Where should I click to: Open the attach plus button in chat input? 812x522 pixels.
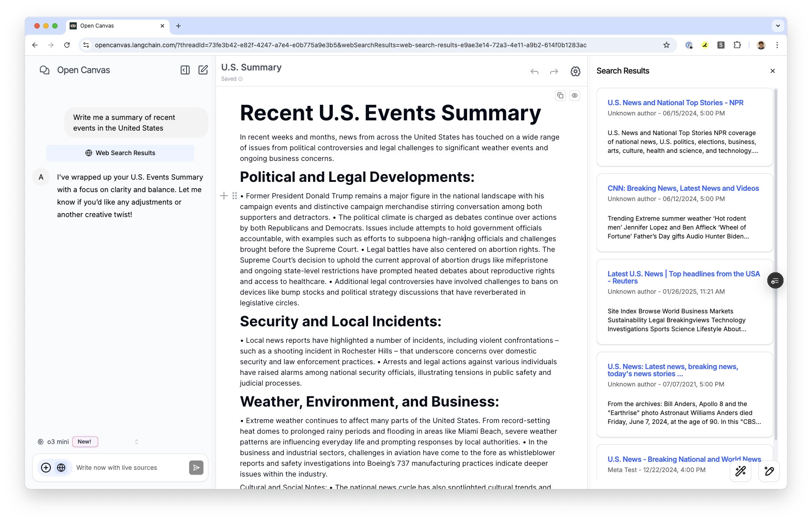pos(46,468)
